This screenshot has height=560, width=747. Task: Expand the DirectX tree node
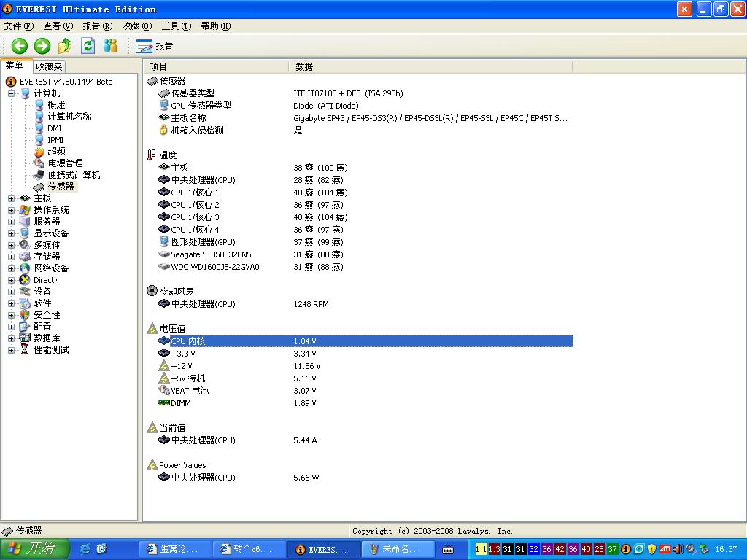(x=12, y=280)
